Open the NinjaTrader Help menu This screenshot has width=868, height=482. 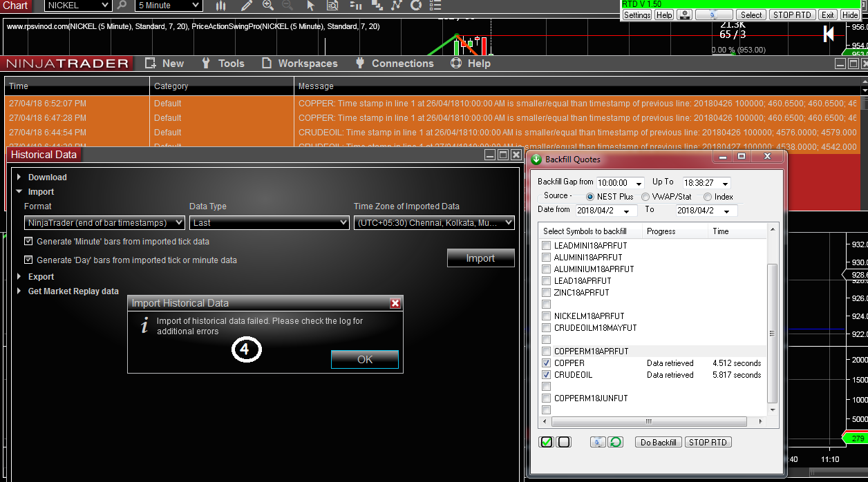tap(471, 64)
